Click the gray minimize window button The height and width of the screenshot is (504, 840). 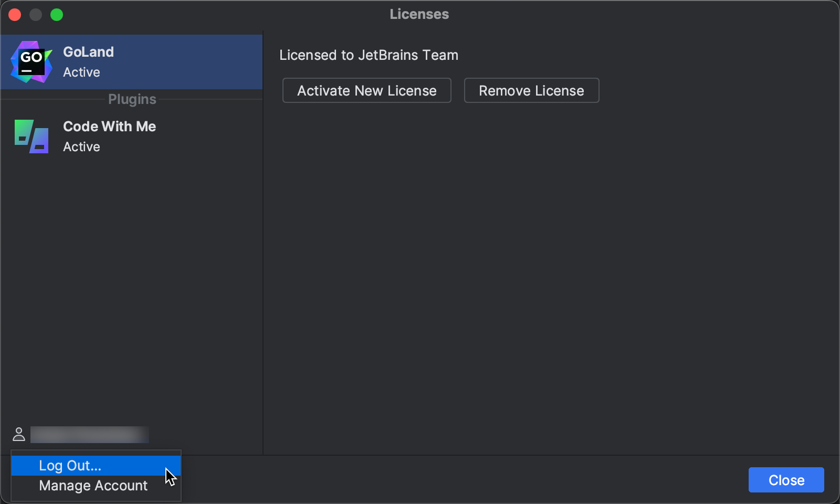36,15
